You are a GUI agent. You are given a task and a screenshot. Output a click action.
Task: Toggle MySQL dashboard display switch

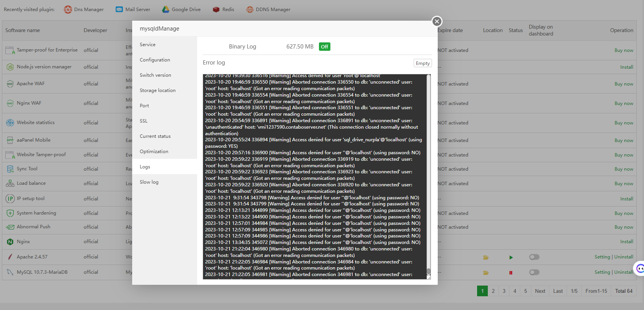[x=534, y=272]
